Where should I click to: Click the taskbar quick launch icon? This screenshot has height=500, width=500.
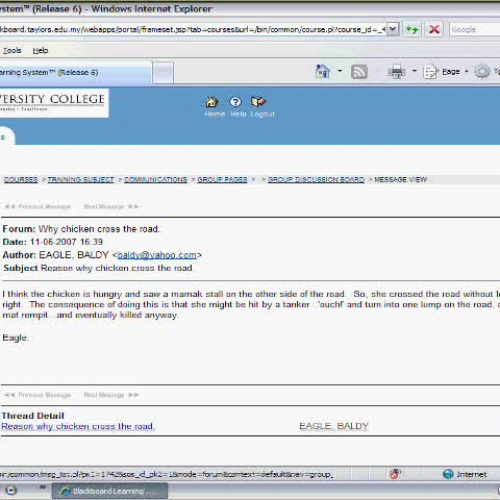(11, 490)
